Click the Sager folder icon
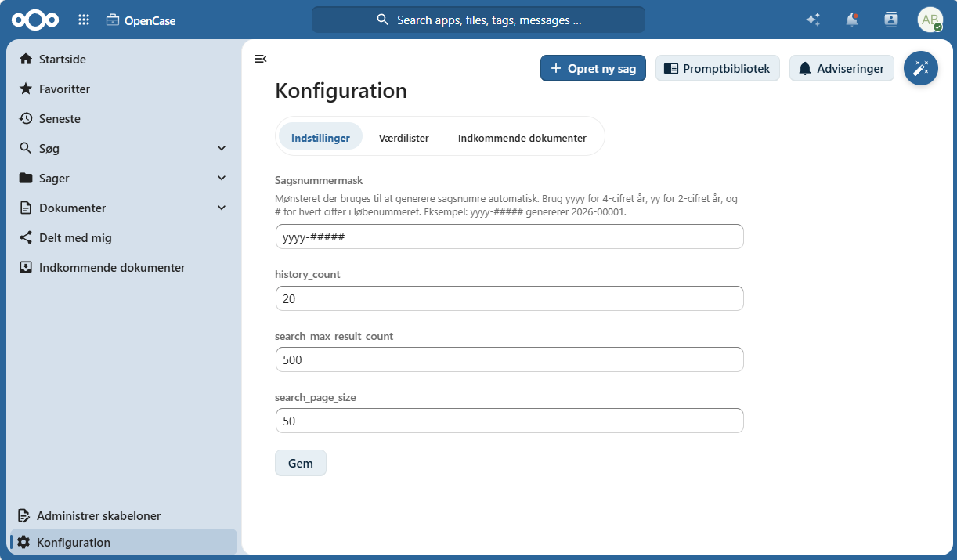Image resolution: width=957 pixels, height=560 pixels. pyautogui.click(x=26, y=178)
